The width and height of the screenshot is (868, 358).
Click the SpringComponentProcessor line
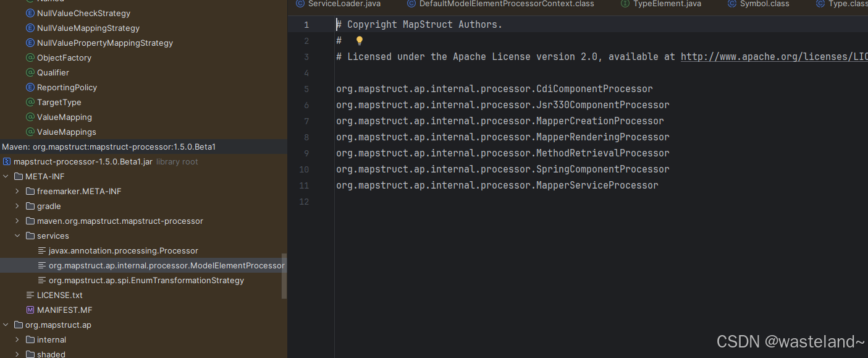pyautogui.click(x=503, y=169)
